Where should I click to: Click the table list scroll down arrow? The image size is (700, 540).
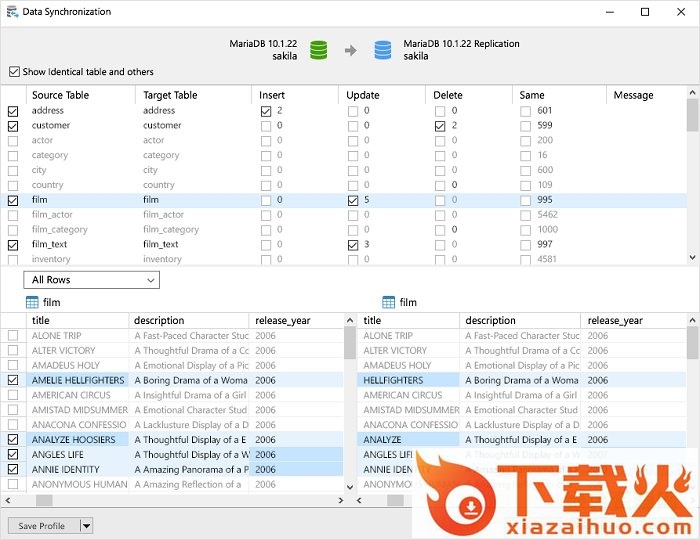point(692,257)
